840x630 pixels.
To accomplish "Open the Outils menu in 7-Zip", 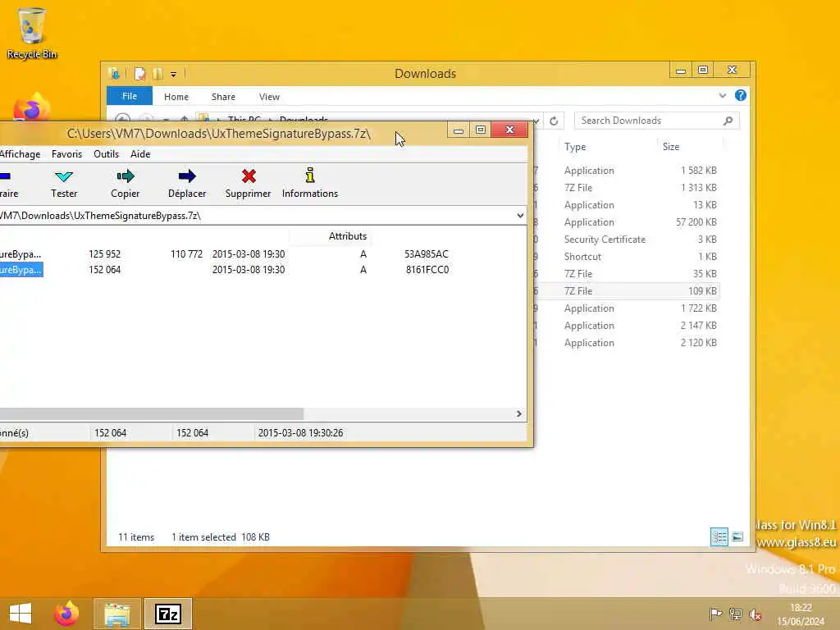I will click(106, 154).
